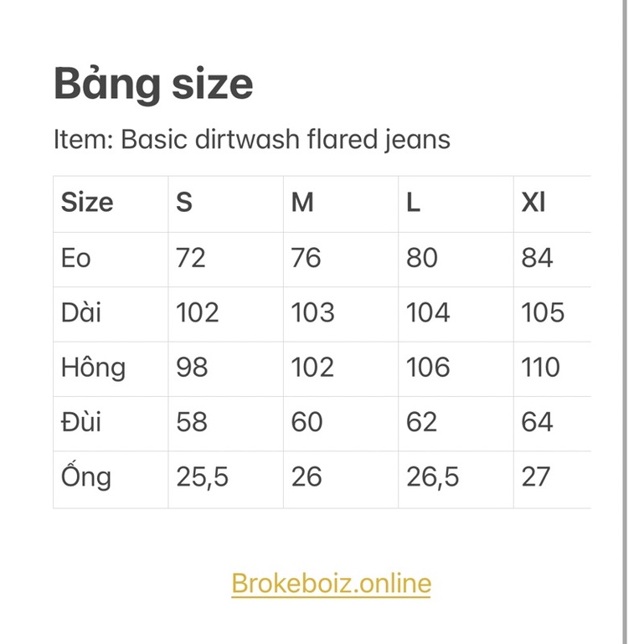This screenshot has height=644, width=644.
Task: Click the Hông value 110 cell
Action: [541, 368]
